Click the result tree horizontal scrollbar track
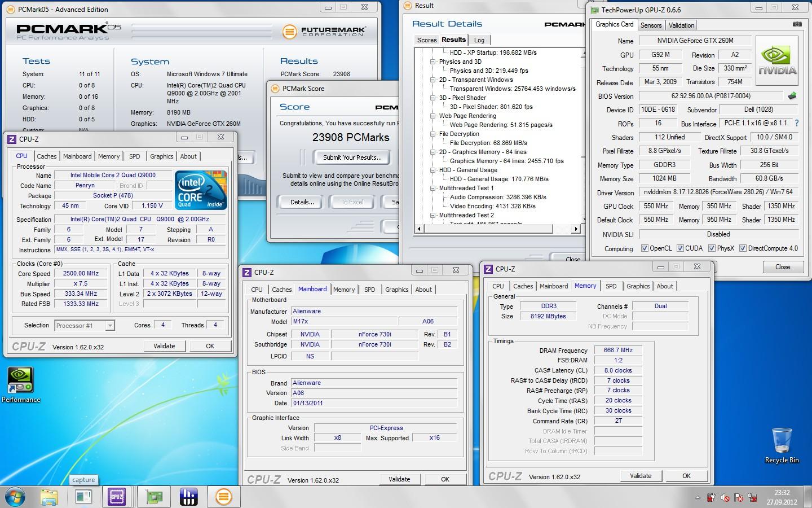 click(x=496, y=229)
